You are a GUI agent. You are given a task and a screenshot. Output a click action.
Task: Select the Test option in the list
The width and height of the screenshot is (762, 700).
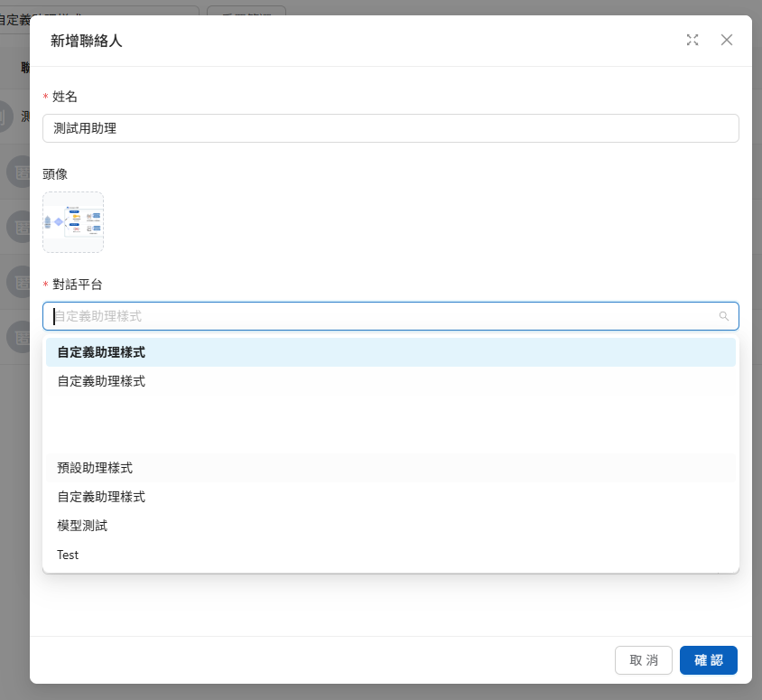tap(68, 555)
